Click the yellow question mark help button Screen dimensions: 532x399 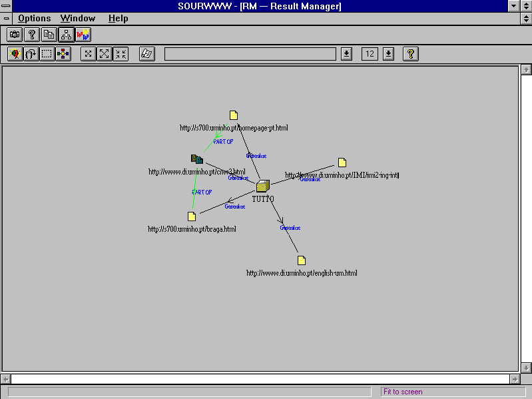(x=411, y=54)
